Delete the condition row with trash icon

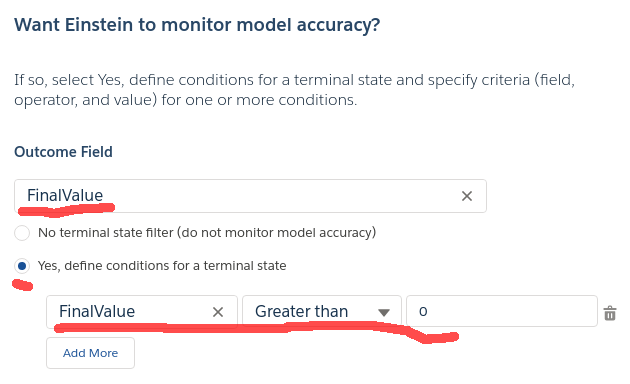coord(610,313)
